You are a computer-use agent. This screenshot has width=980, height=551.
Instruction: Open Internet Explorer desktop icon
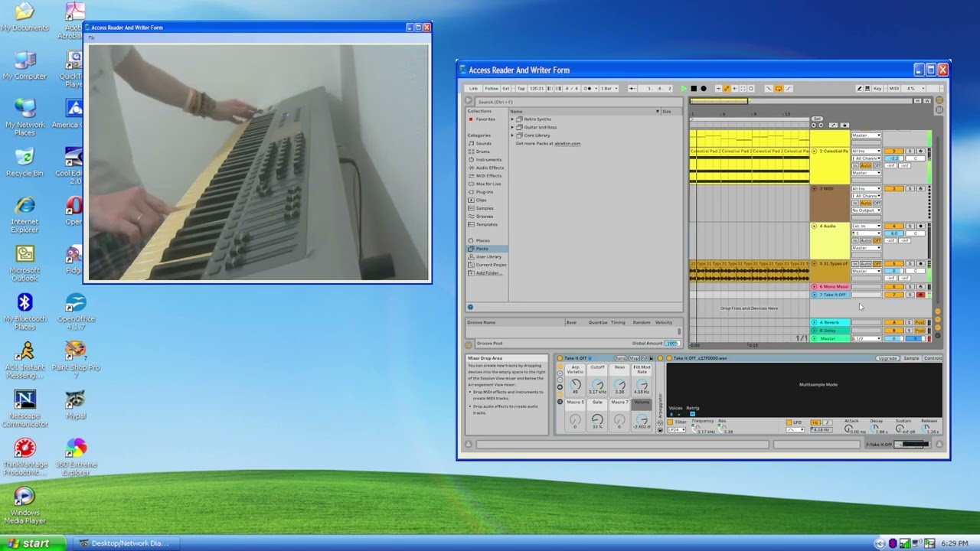click(24, 214)
